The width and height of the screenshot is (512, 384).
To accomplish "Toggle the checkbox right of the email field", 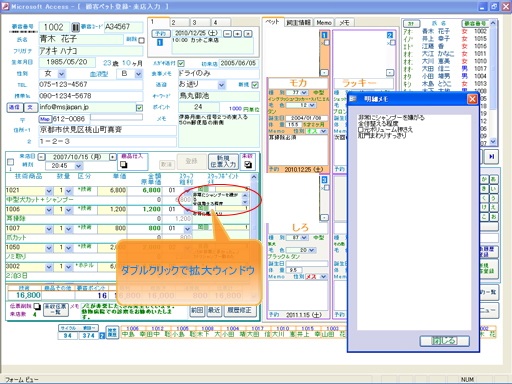I will (139, 108).
